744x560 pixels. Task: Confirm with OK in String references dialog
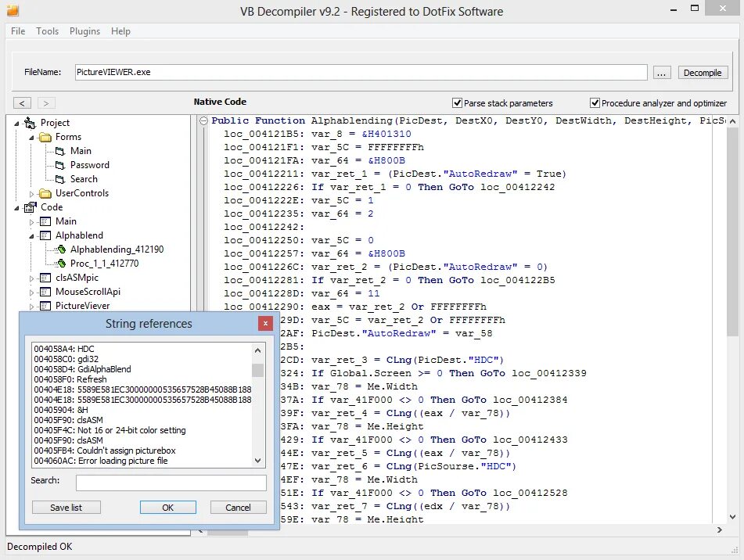coord(168,508)
